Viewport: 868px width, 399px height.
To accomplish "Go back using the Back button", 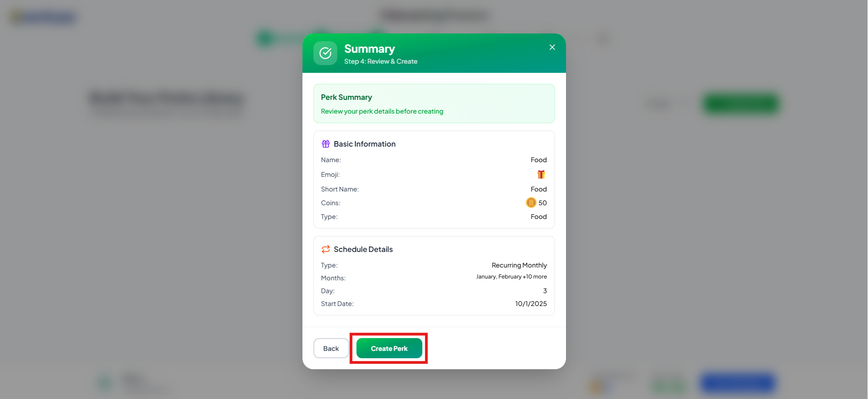I will pyautogui.click(x=331, y=348).
